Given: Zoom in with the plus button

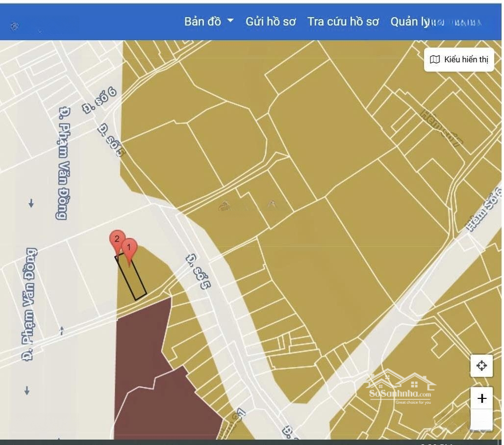Looking at the screenshot, I should (481, 398).
